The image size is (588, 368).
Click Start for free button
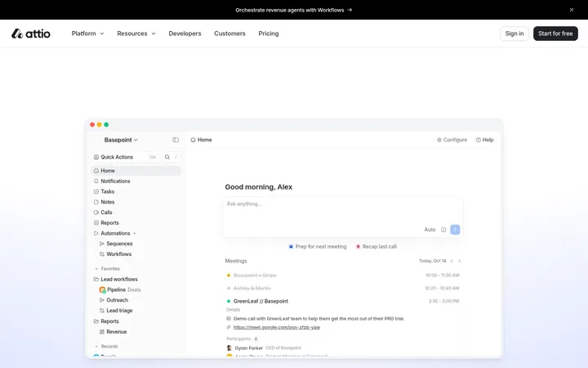point(555,34)
